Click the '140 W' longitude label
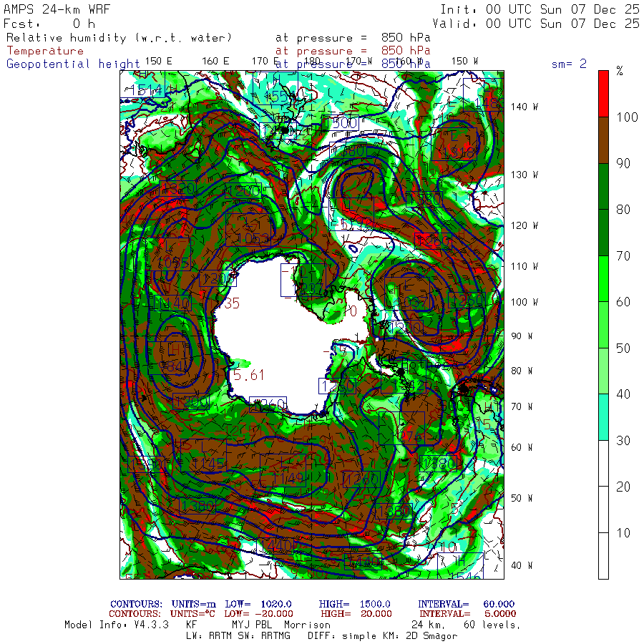Screen dimensions: 644x644 (524, 107)
